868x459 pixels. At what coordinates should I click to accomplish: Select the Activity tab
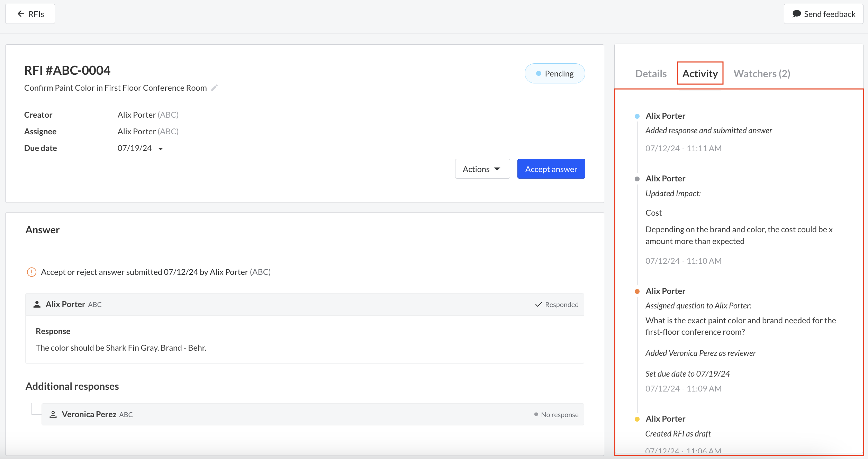pos(700,74)
